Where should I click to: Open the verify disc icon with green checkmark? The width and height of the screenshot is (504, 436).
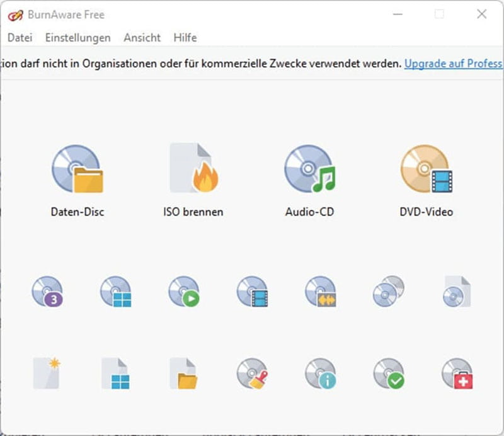(389, 373)
